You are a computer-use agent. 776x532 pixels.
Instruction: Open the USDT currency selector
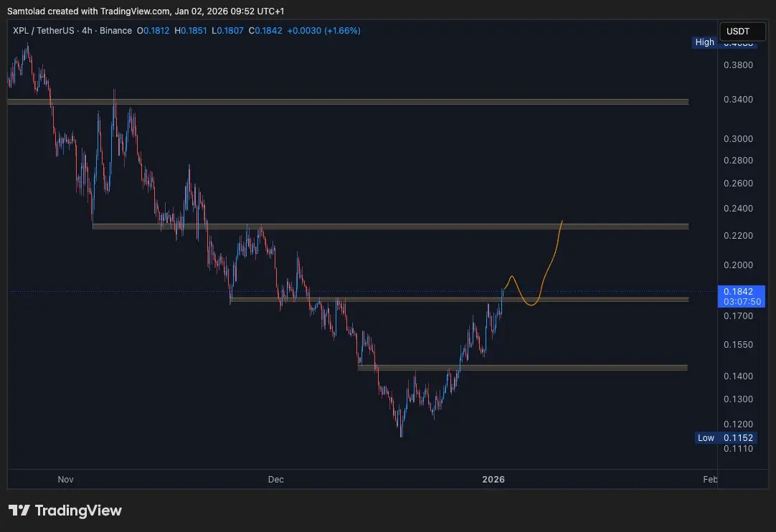(x=742, y=31)
